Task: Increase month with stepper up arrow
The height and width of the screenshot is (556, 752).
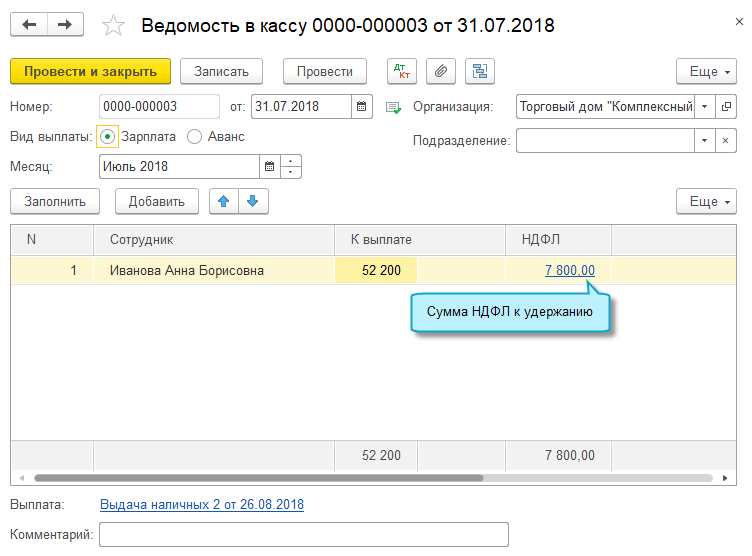Action: [291, 161]
